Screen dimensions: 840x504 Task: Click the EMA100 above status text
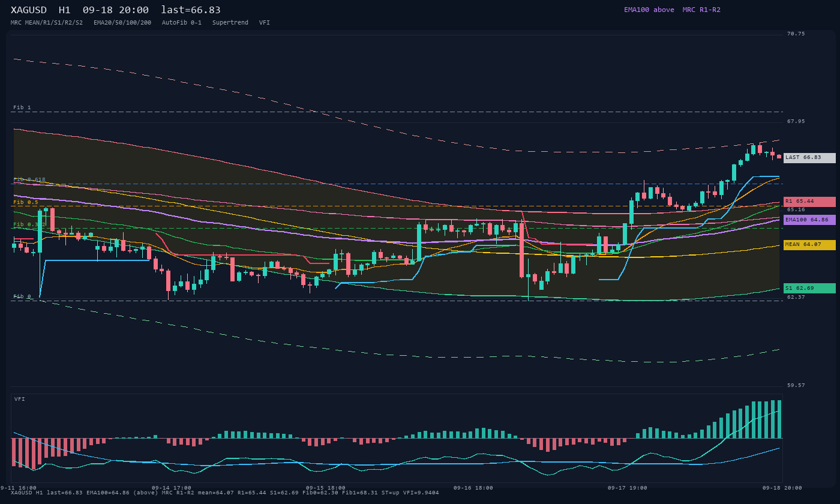pyautogui.click(x=649, y=10)
